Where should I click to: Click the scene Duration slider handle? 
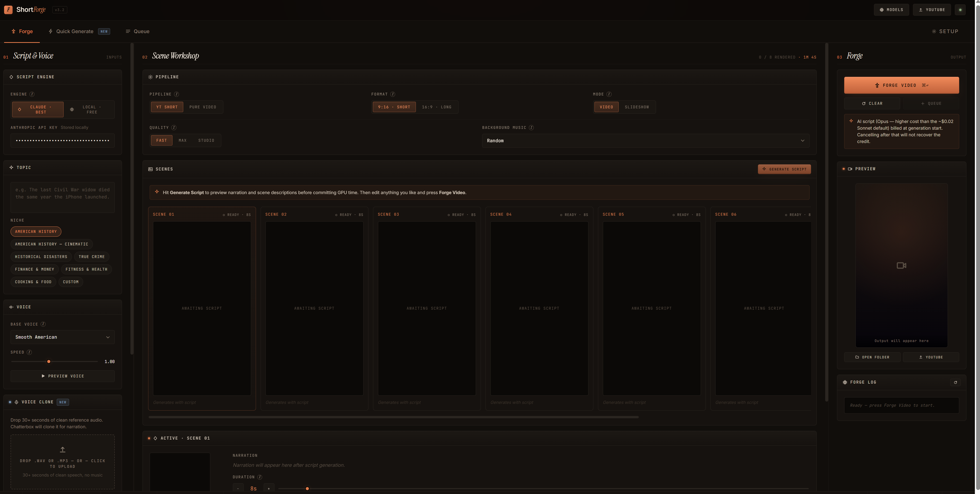coord(307,489)
